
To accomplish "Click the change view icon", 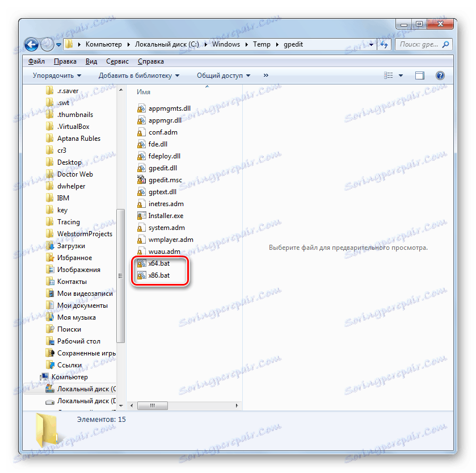I will (388, 76).
